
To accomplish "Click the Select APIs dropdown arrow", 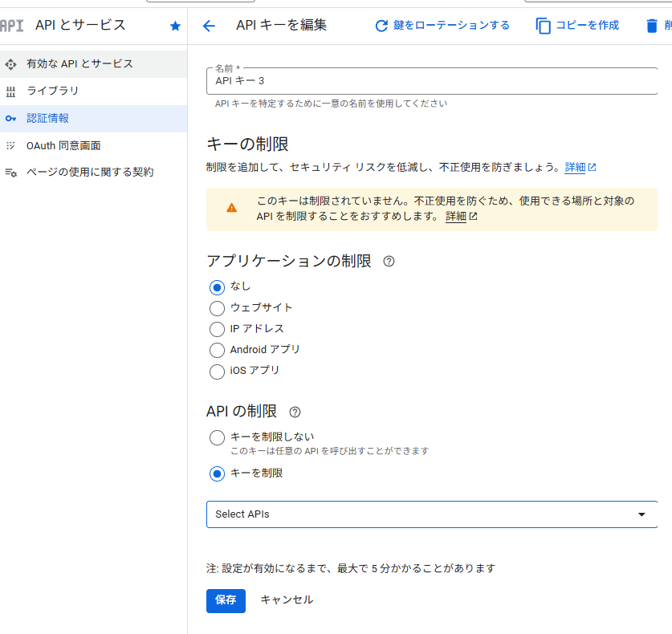I will (641, 514).
